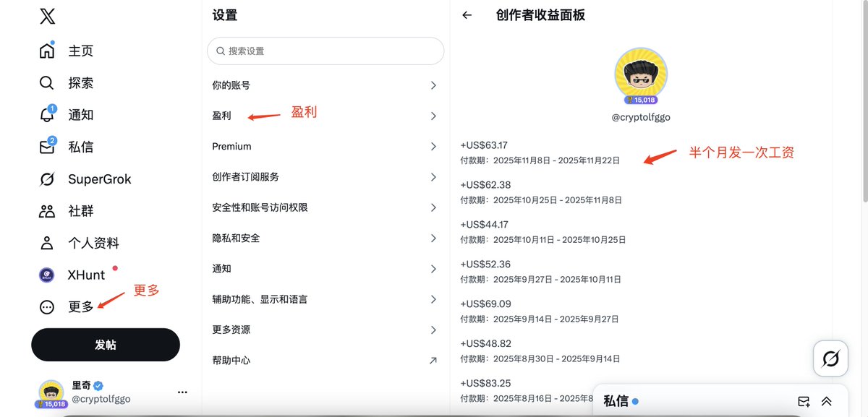Open 辅助功能、显示和语言 chevron

pyautogui.click(x=433, y=299)
